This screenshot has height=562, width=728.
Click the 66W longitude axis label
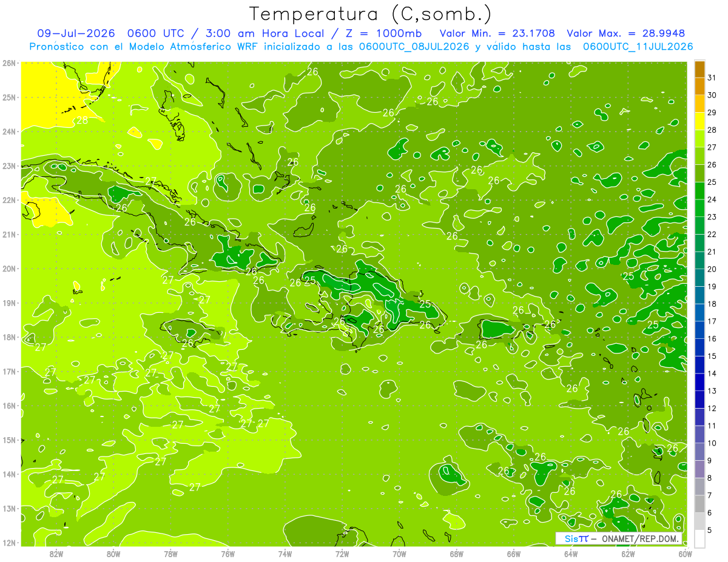[x=514, y=554]
